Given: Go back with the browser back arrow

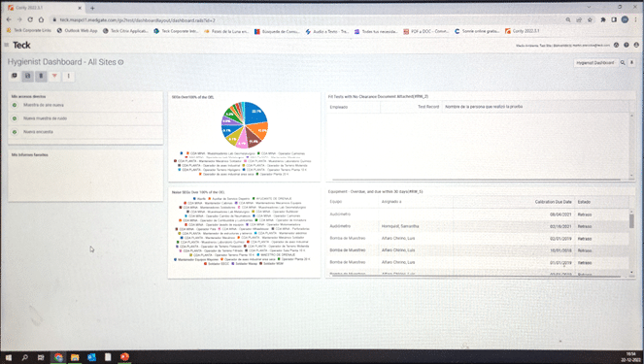Looking at the screenshot, I should (9, 19).
